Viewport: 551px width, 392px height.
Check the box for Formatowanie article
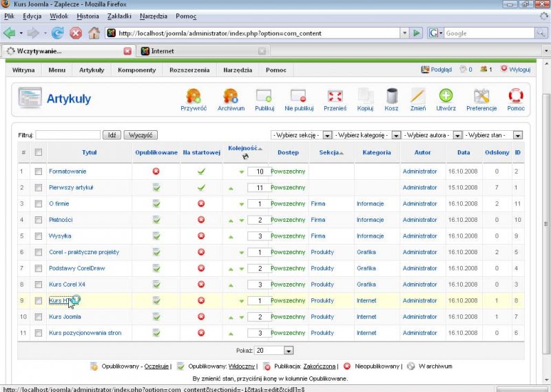[39, 172]
